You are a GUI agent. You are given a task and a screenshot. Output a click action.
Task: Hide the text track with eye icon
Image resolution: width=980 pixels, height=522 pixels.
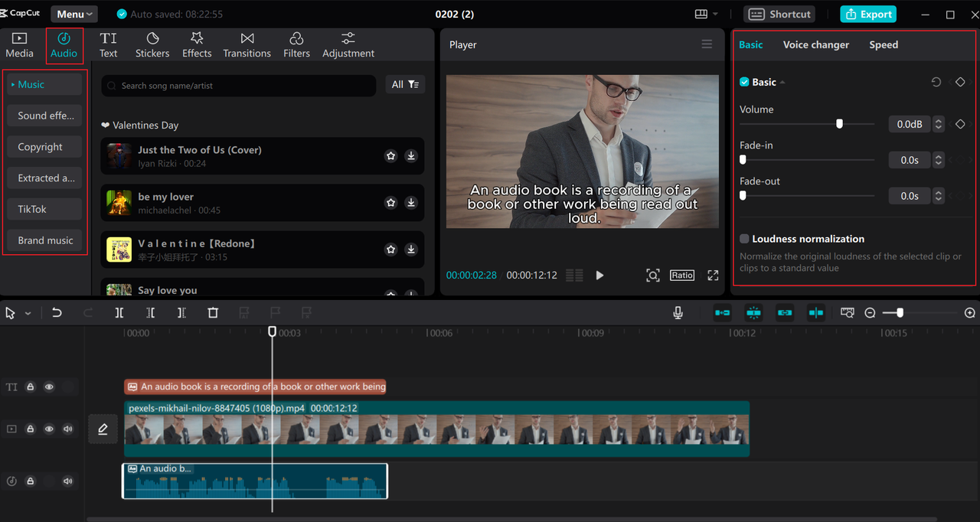point(49,387)
